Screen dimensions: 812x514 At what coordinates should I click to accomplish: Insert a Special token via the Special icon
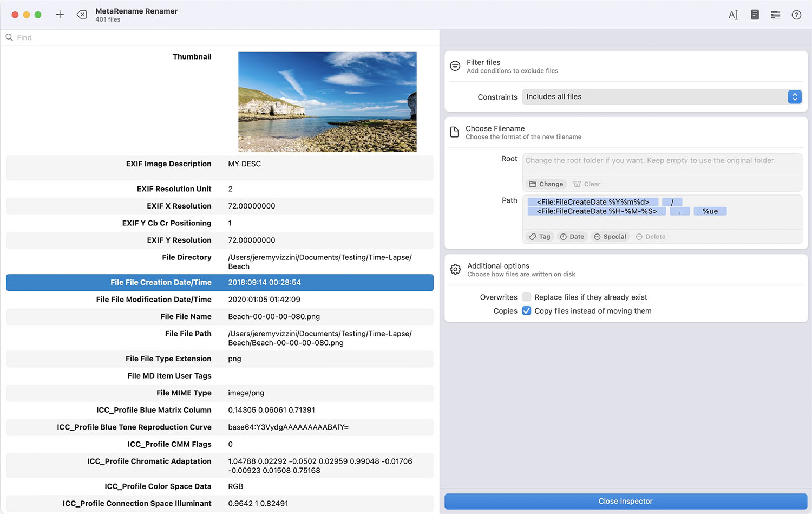point(610,236)
